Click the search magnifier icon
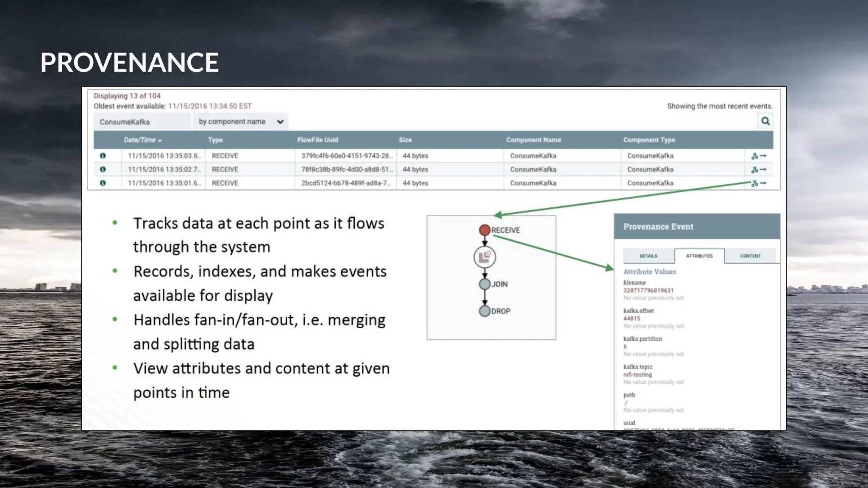 point(765,121)
